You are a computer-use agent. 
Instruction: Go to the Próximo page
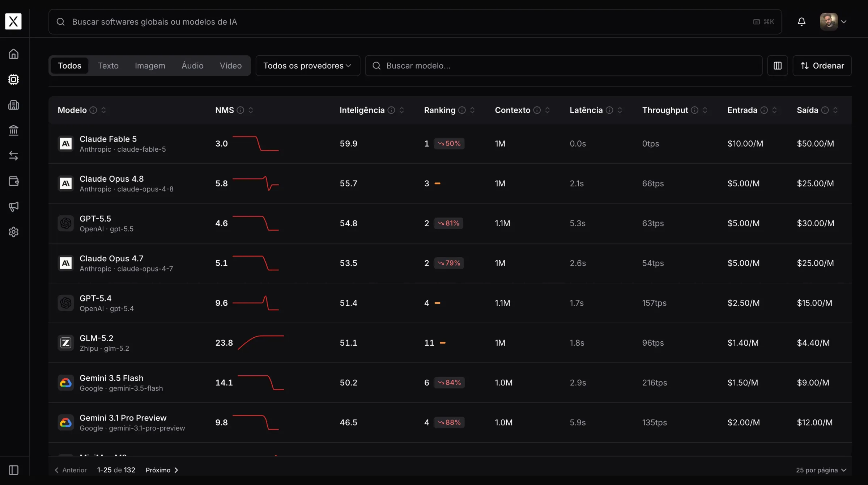(162, 470)
